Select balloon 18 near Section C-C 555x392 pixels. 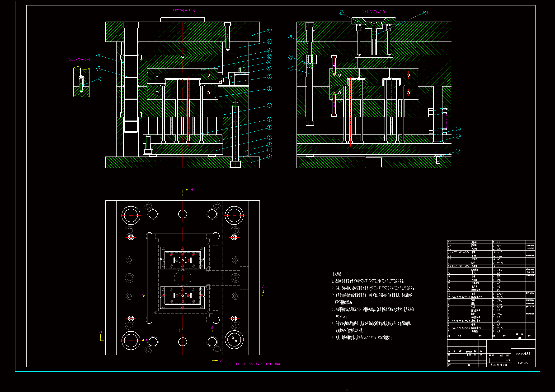coord(99,79)
